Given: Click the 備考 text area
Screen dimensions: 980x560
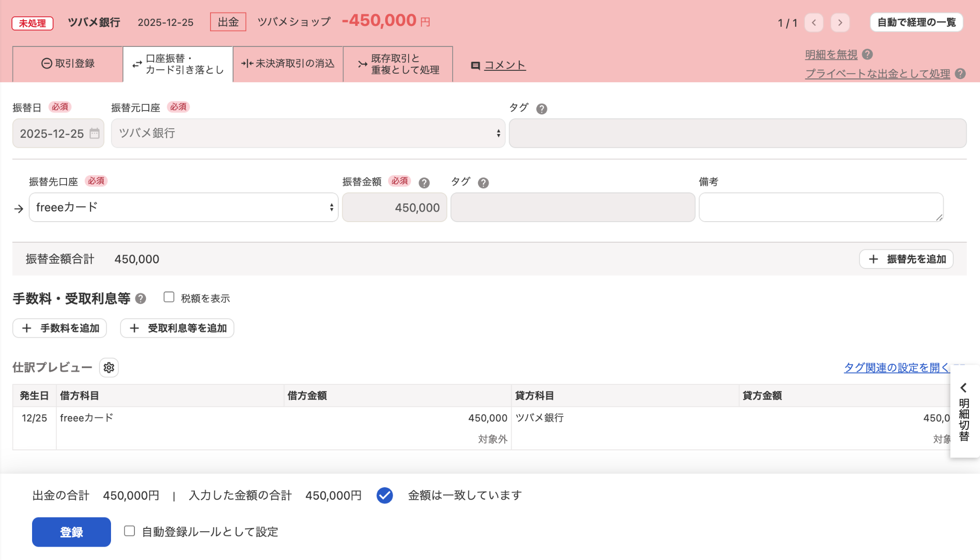Looking at the screenshot, I should [821, 207].
